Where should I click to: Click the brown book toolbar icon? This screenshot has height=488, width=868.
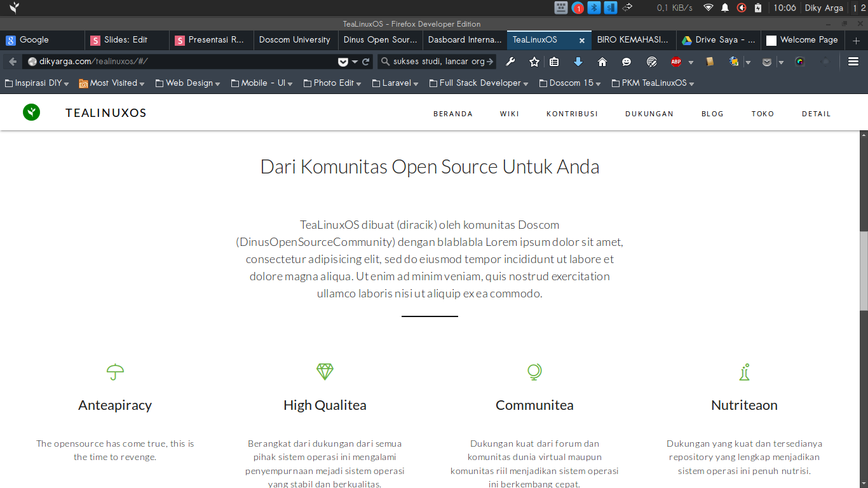click(710, 62)
